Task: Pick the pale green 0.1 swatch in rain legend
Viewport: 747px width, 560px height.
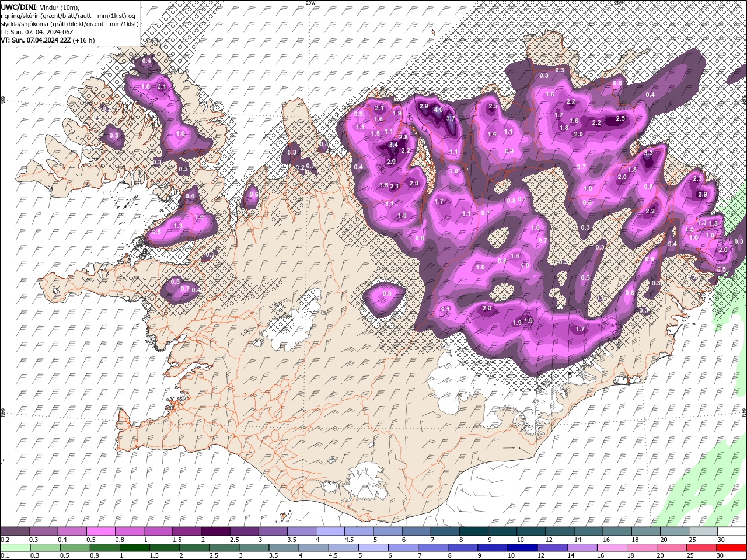Action: coord(15,548)
